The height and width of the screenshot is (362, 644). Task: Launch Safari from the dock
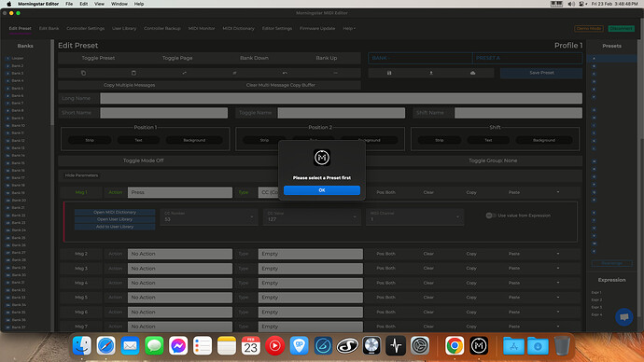tap(106, 345)
